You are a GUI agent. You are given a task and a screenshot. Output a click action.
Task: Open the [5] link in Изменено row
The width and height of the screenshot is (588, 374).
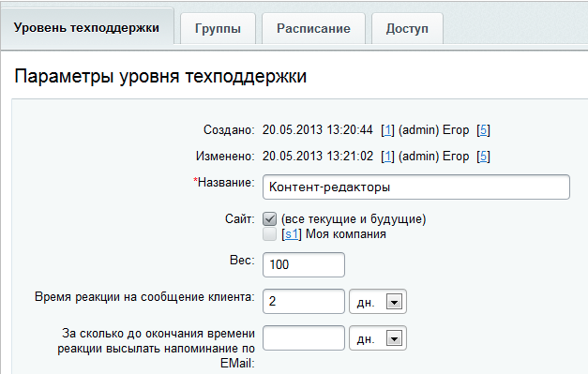pyautogui.click(x=483, y=157)
